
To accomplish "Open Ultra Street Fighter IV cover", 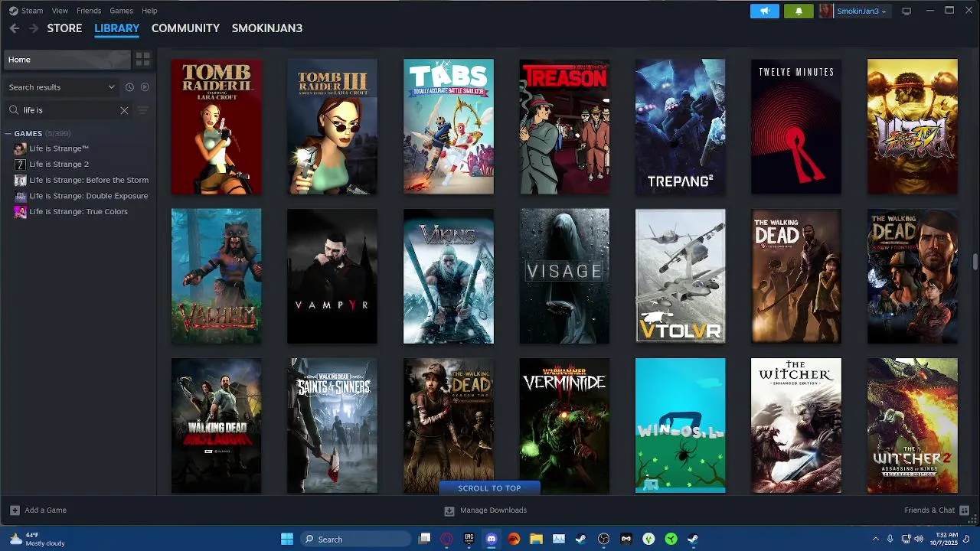I will click(x=913, y=126).
